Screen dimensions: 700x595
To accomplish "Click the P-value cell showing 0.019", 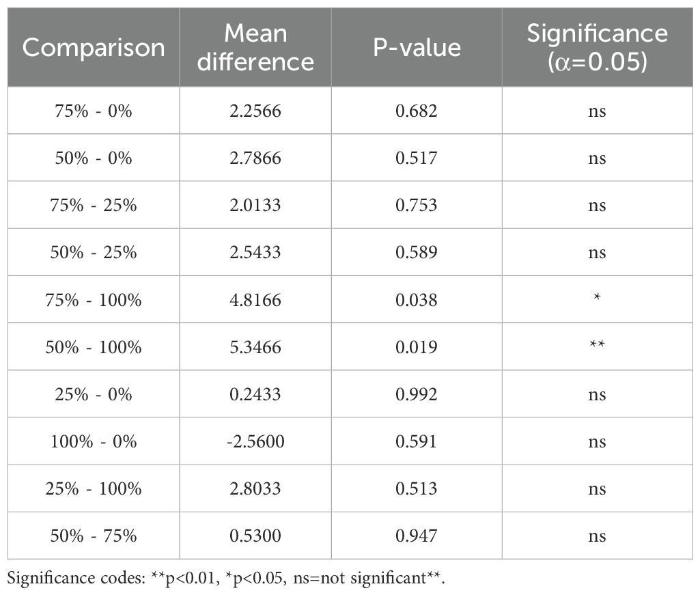I will tap(416, 347).
